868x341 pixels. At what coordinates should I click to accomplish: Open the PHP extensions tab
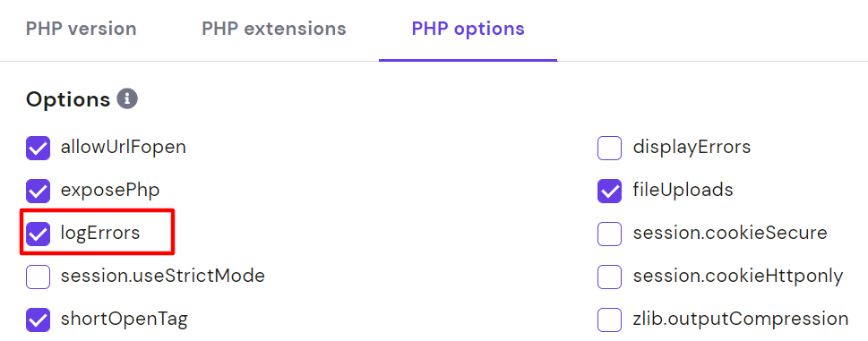[x=274, y=29]
